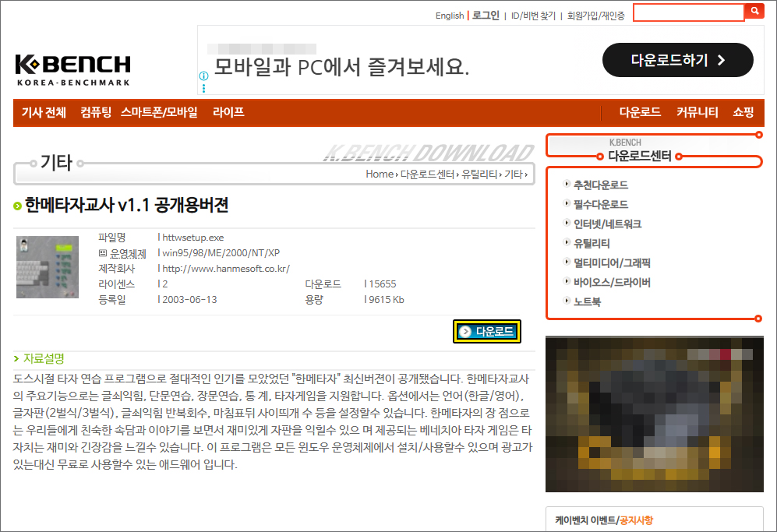Open ID/비번 찾기 link
Viewport: 777px width, 532px height.
click(x=533, y=16)
